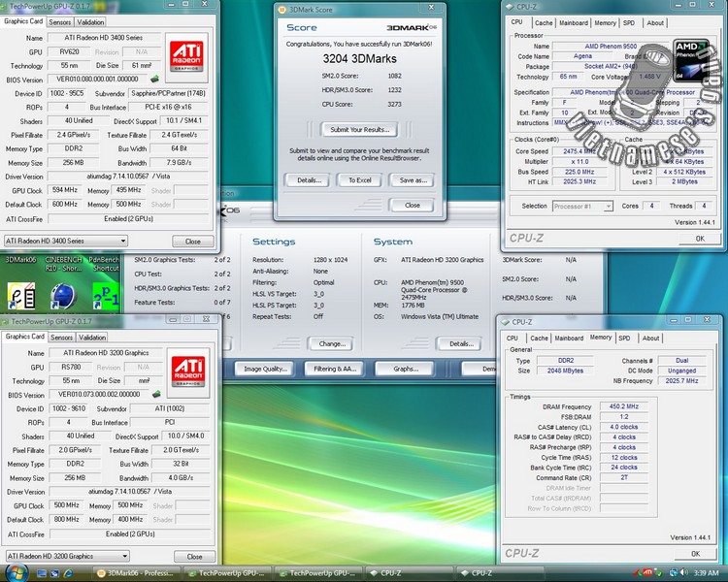Click Details button under System section

[x=461, y=344]
